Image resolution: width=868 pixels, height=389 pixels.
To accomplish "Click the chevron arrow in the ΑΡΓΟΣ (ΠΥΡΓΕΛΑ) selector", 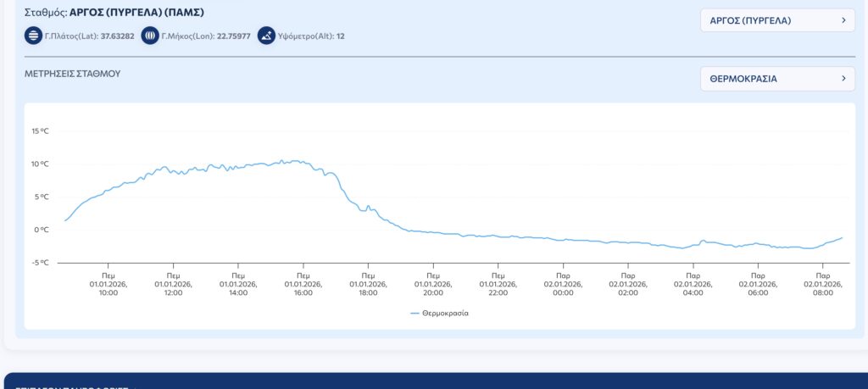I will coord(843,19).
